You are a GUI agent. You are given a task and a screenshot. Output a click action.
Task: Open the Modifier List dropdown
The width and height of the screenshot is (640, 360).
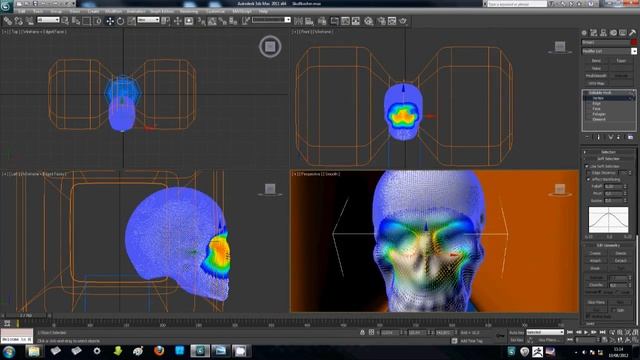609,51
